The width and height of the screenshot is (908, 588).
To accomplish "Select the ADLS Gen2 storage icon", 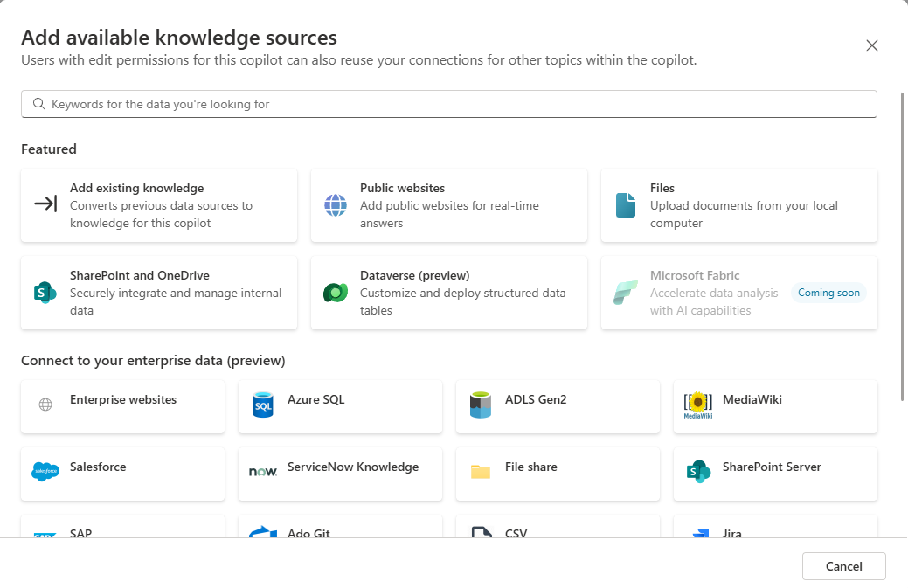I will 481,405.
